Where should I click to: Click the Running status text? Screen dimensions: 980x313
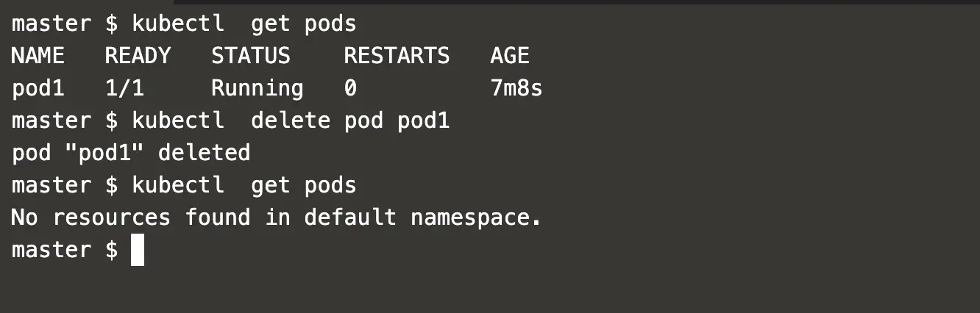(258, 89)
